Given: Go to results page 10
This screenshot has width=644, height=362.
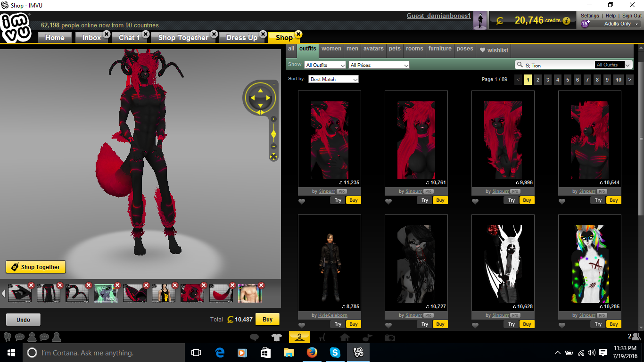Looking at the screenshot, I should (619, 80).
